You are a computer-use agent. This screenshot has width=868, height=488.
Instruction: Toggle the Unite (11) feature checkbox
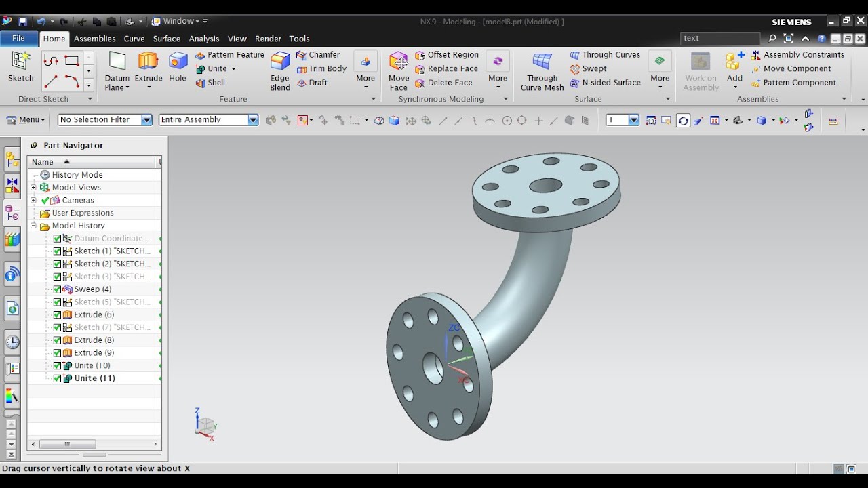tap(57, 378)
